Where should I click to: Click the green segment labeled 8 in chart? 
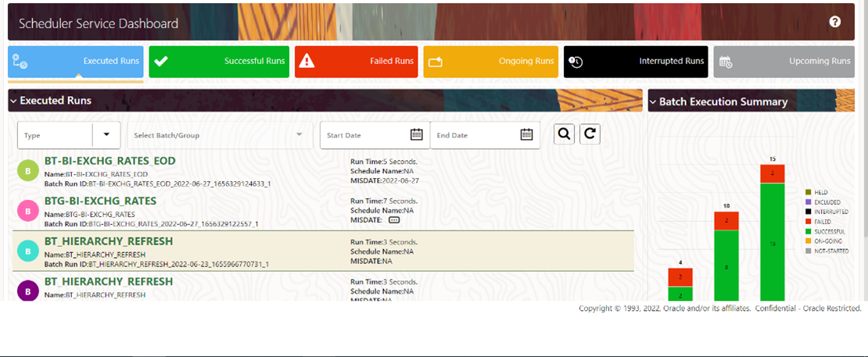726,266
